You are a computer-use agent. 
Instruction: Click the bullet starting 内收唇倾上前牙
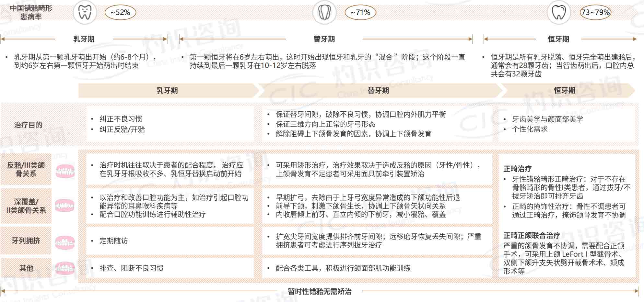[361, 214]
